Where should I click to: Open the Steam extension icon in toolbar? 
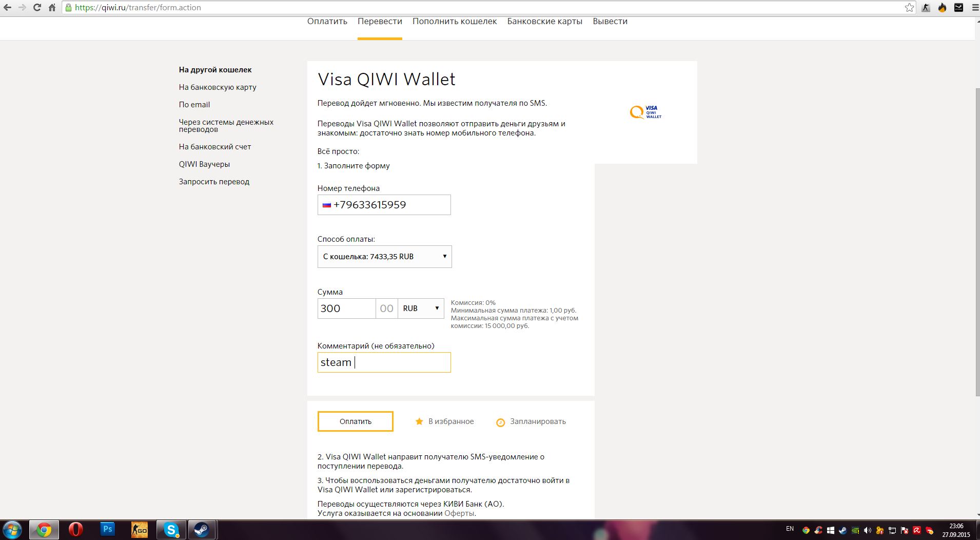[958, 7]
